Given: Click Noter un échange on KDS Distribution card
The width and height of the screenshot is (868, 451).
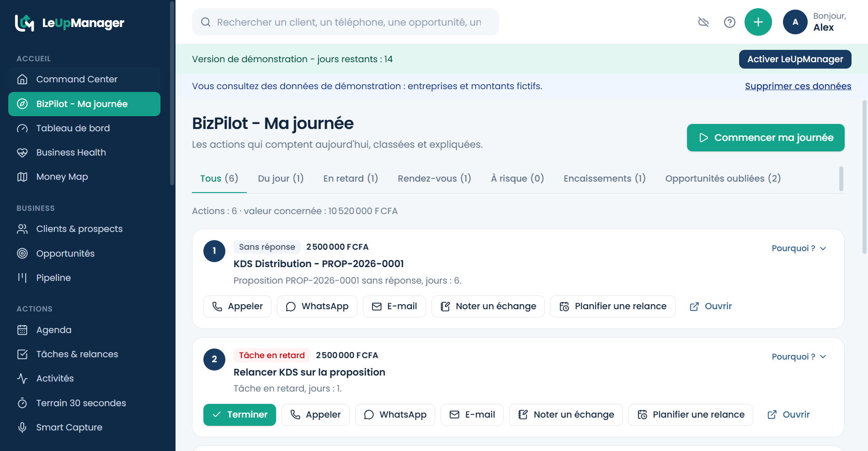Looking at the screenshot, I should tap(488, 306).
